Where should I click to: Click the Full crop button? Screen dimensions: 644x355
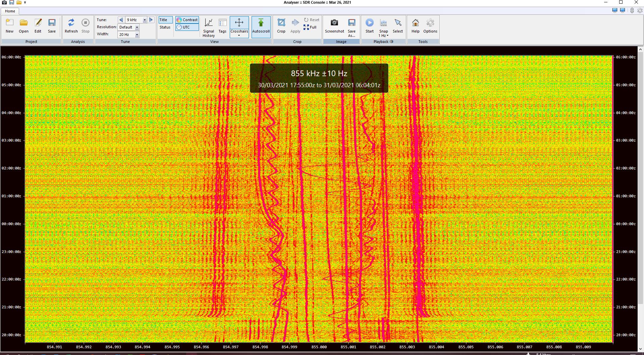tap(310, 27)
